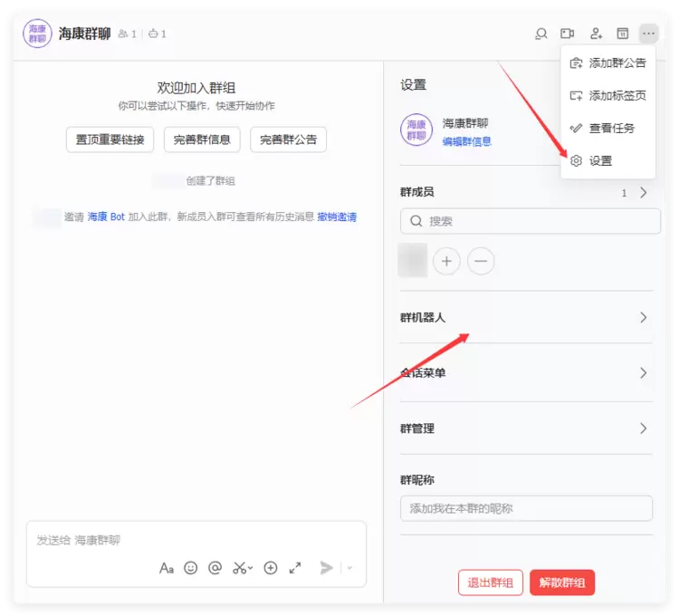Image resolution: width=679 pixels, height=616 pixels.
Task: Open the calendar icon in header
Action: pos(622,34)
